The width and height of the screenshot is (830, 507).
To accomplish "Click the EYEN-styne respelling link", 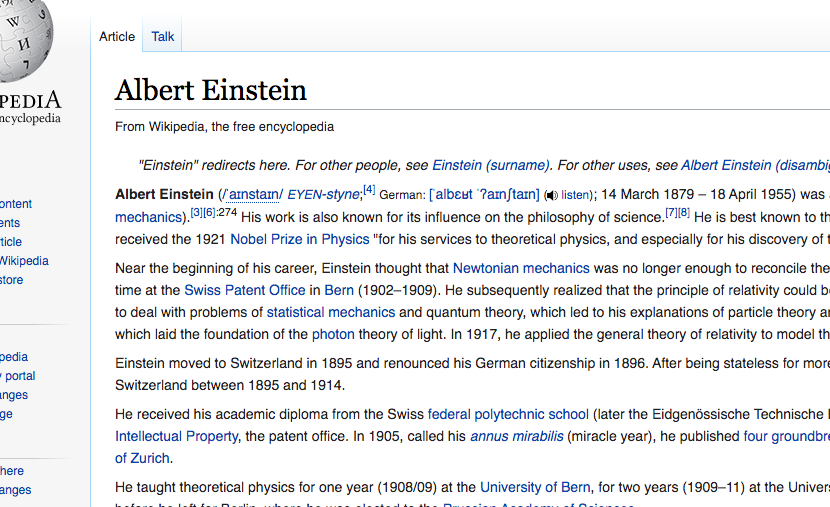I will 323,195.
